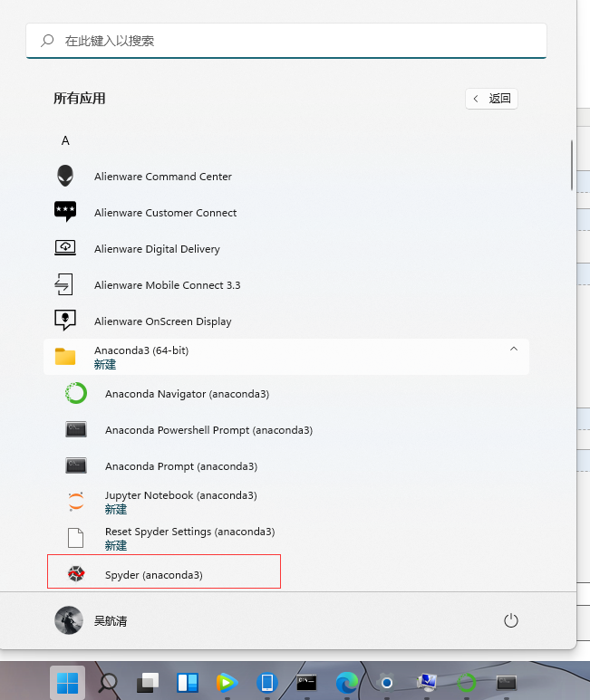Switch to the dark Anaconda prompt taskbar icon
Screen dimensions: 590x700
tap(507, 682)
